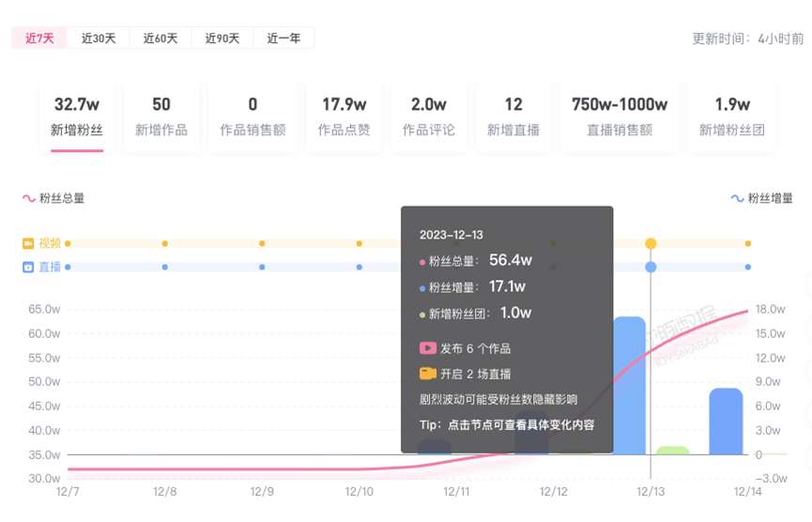Select the 12/8 live-stream node dot
Viewport: 812px width, 522px height.
[164, 268]
